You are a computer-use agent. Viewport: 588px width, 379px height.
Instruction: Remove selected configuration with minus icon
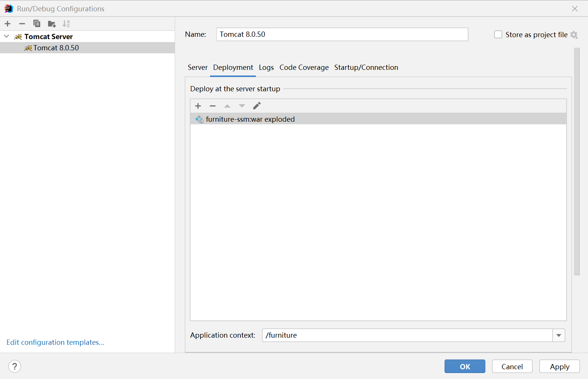pyautogui.click(x=22, y=24)
